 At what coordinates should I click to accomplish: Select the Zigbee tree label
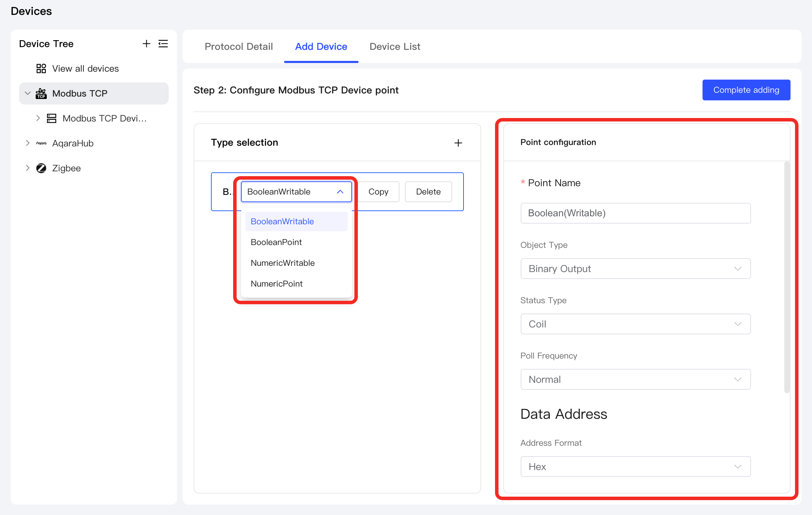point(67,168)
